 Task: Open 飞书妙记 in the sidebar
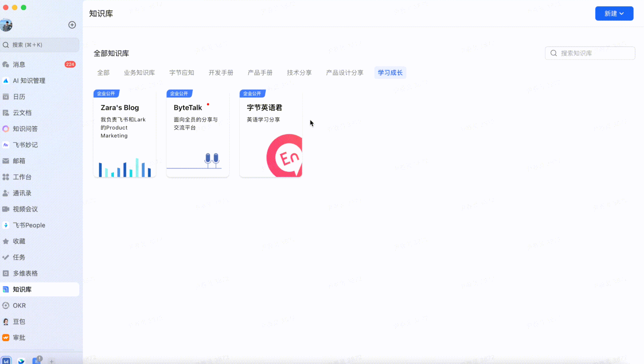coord(40,145)
